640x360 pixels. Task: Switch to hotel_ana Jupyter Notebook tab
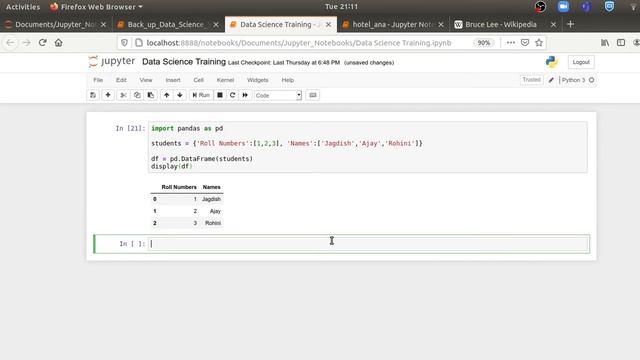pos(393,24)
